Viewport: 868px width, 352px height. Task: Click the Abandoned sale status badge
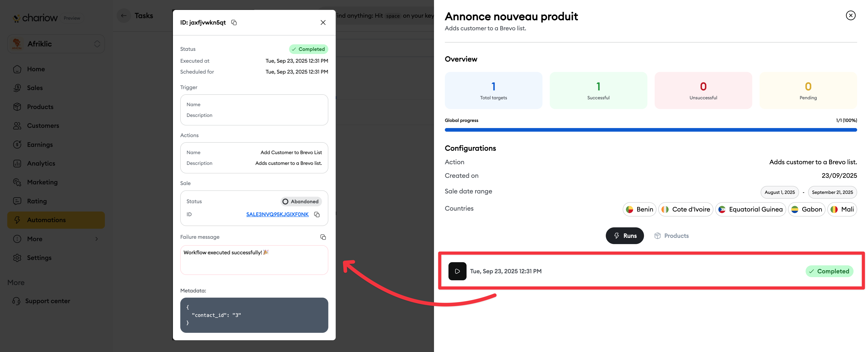(x=301, y=202)
